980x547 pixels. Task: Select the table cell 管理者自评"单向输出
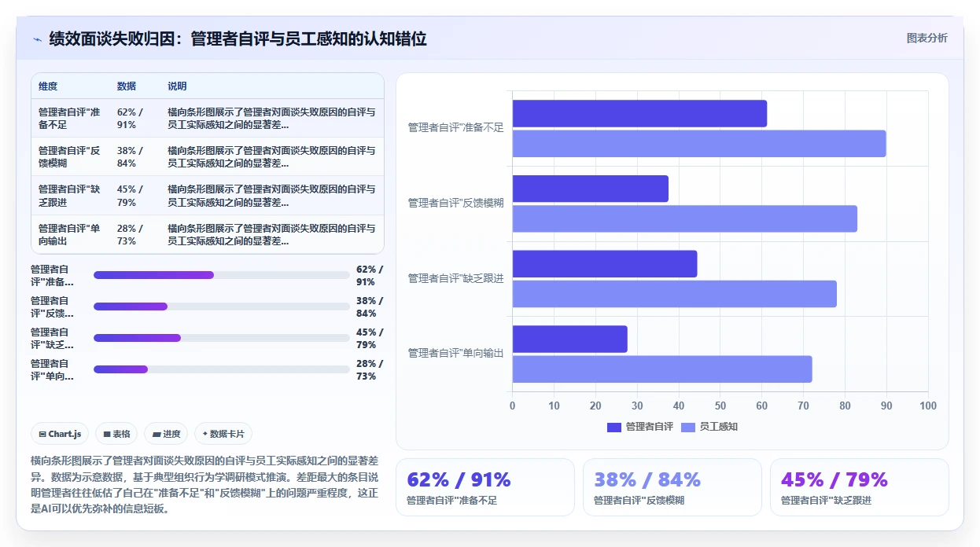coord(69,234)
